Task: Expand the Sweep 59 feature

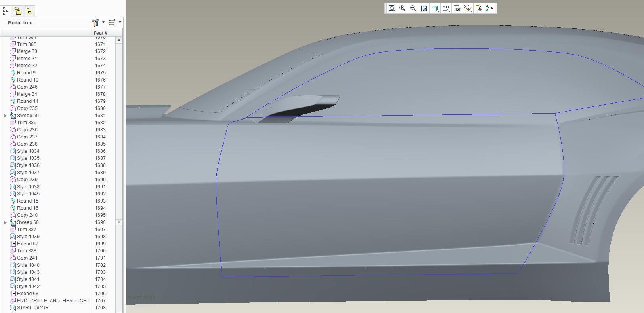Action: (5, 116)
